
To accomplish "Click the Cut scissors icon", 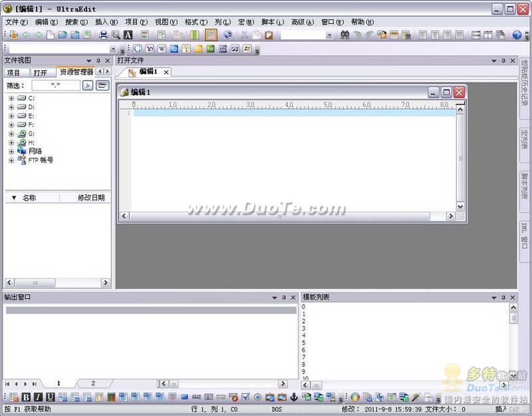I will coord(244,35).
